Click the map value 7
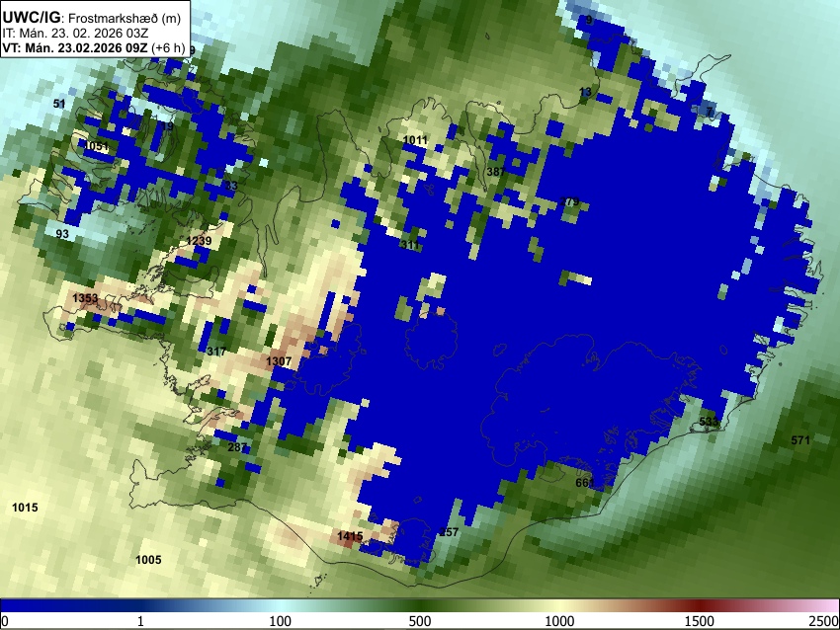This screenshot has width=840, height=630. point(710,112)
